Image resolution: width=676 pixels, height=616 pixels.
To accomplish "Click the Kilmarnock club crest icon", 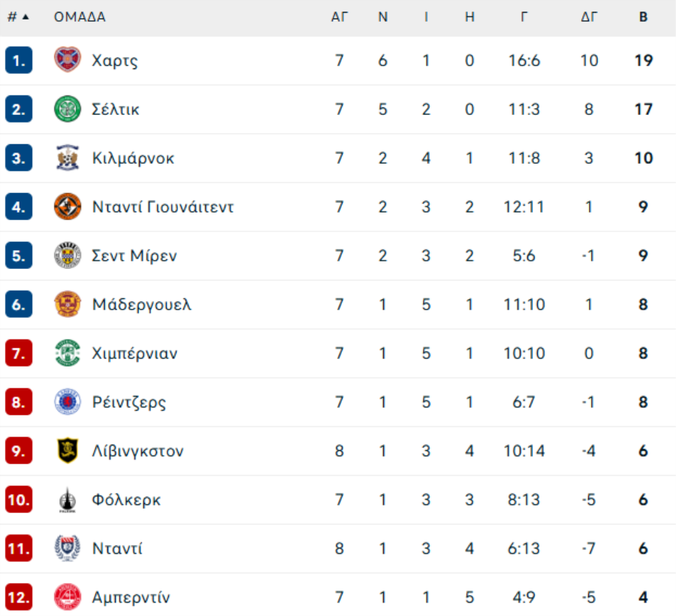I will click(x=68, y=158).
